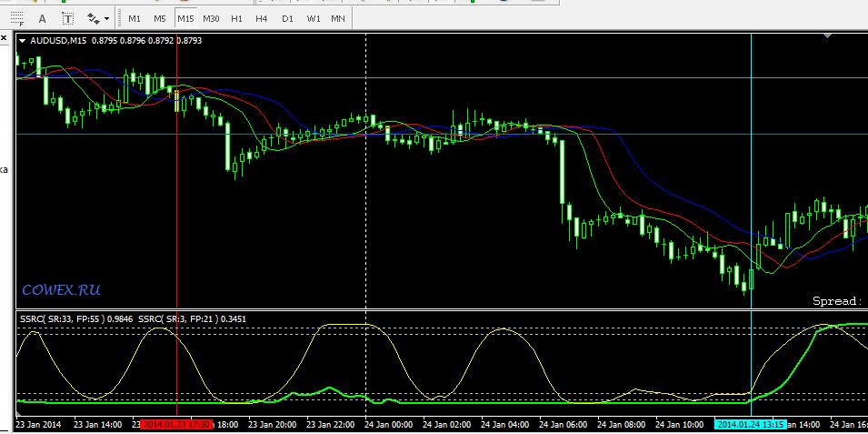Viewport: 868px width, 434px height.
Task: Switch to M1 timeframe
Action: tap(135, 18)
